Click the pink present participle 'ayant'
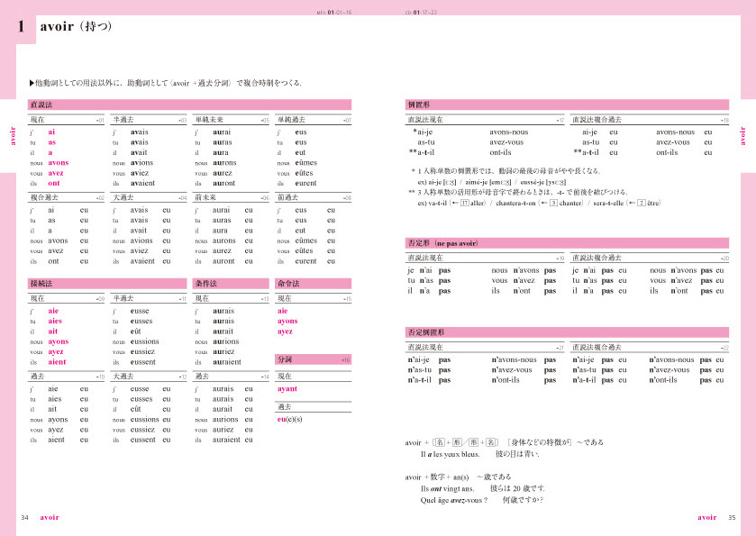Screen dimensions: 756x536 tap(287, 389)
